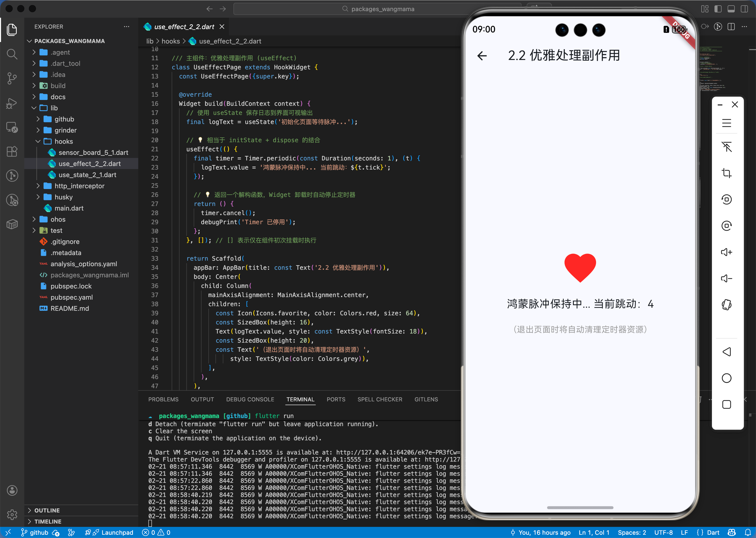The width and height of the screenshot is (756, 538).
Task: Click Dart language mode in status bar
Action: coord(713,532)
